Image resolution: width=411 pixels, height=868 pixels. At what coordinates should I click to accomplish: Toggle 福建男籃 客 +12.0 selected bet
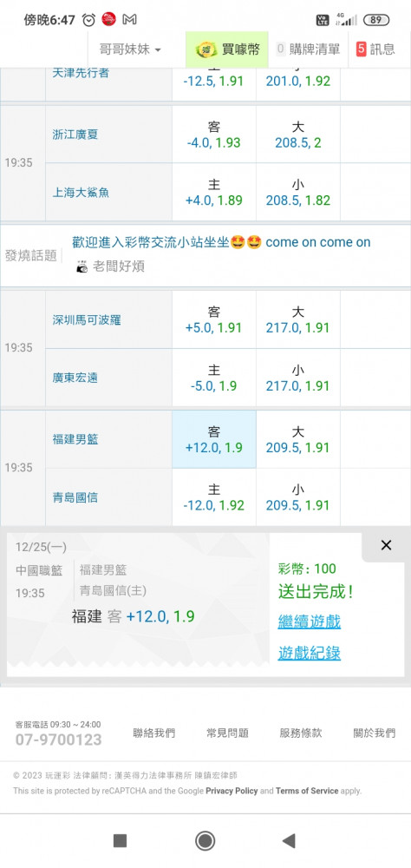point(214,439)
